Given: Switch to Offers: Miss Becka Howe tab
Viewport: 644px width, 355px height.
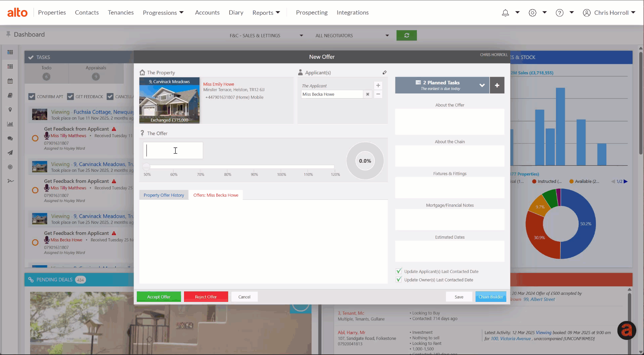Looking at the screenshot, I should tap(216, 195).
